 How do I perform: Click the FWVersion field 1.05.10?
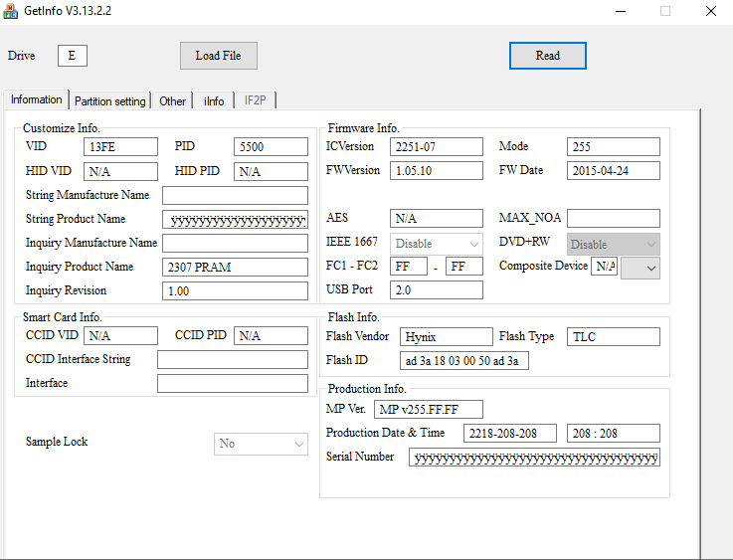[x=437, y=171]
